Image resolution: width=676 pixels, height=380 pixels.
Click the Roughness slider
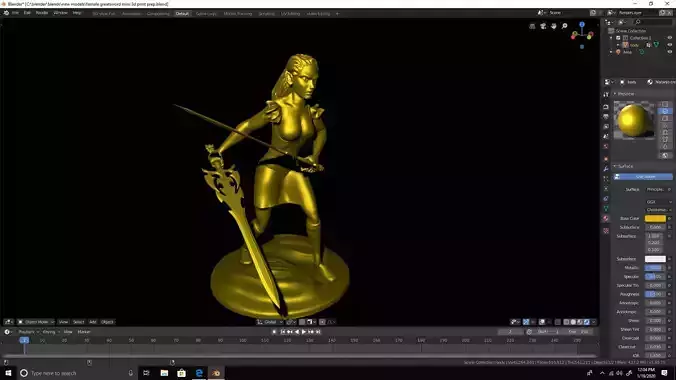655,294
